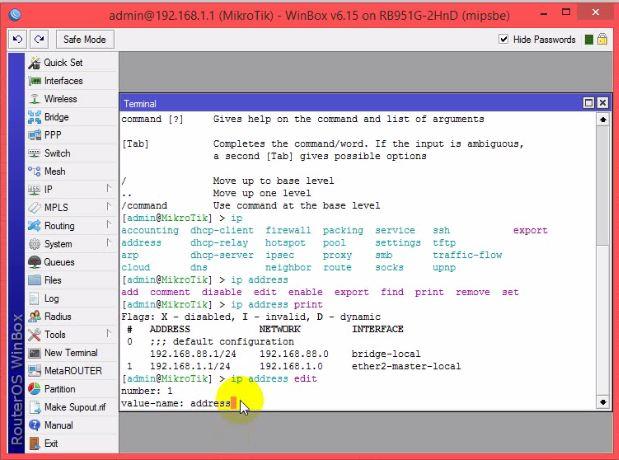
Task: Open the Queues tree icon
Action: click(34, 262)
